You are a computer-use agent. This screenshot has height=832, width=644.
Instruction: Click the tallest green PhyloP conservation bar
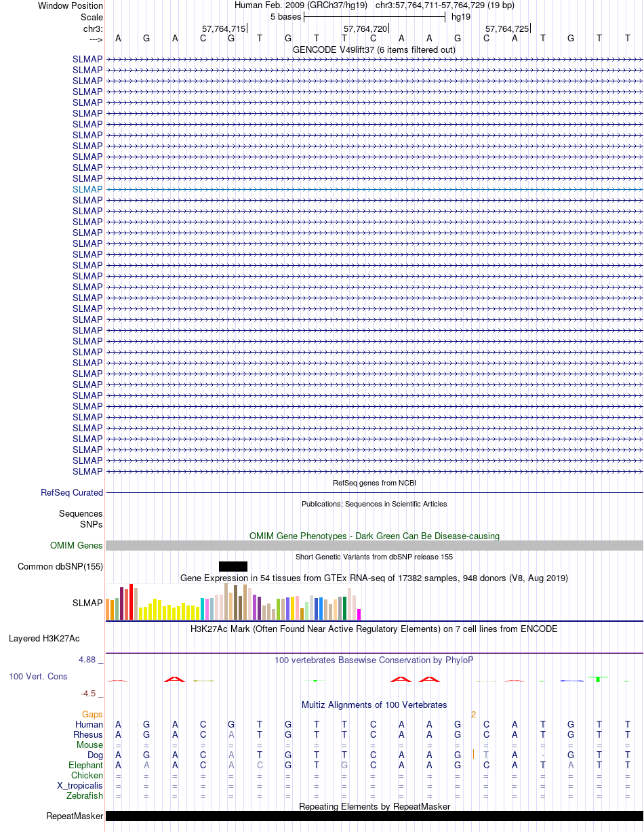click(x=598, y=679)
